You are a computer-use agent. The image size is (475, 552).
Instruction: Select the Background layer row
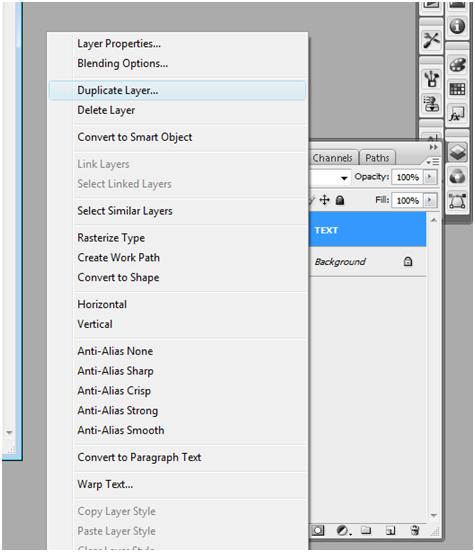coord(368,262)
